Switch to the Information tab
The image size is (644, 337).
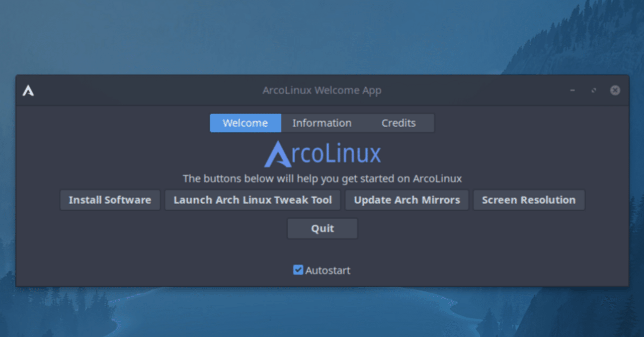click(x=321, y=123)
